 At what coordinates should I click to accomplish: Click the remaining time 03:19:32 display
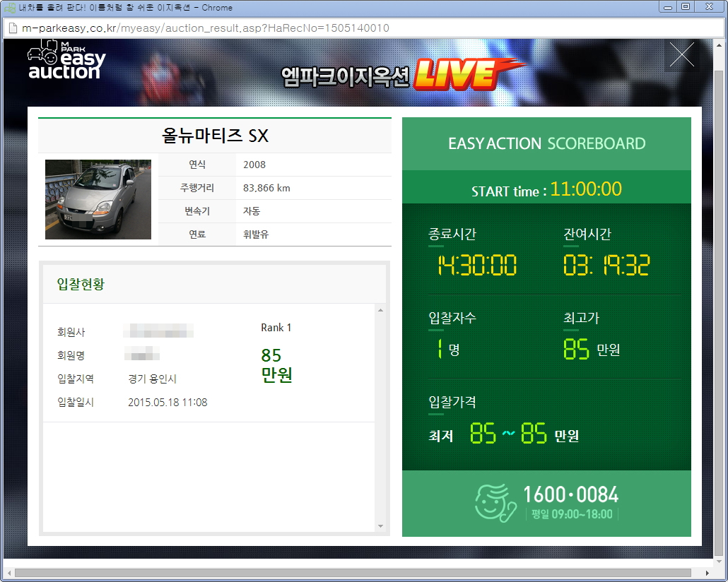click(x=607, y=265)
